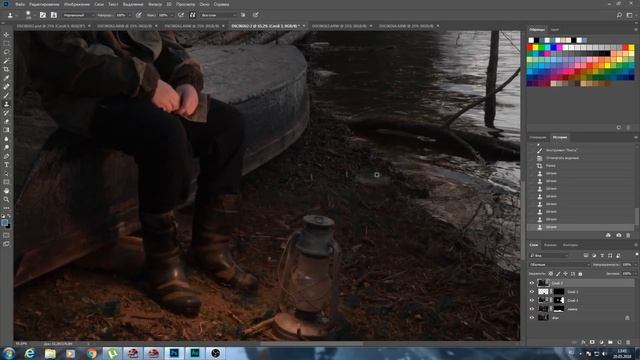Hide the layer with white patterned thumbnail

[532, 291]
